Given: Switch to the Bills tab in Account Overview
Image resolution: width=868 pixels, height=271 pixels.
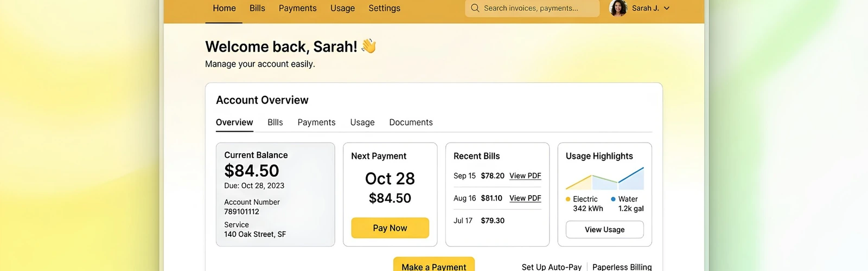Looking at the screenshot, I should [x=275, y=122].
